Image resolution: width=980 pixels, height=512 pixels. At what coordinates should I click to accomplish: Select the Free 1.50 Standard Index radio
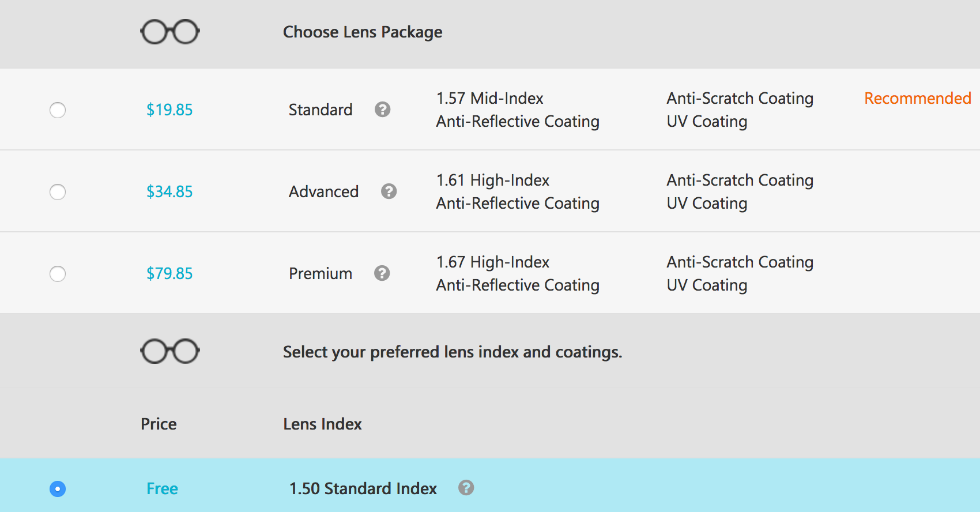pyautogui.click(x=58, y=489)
